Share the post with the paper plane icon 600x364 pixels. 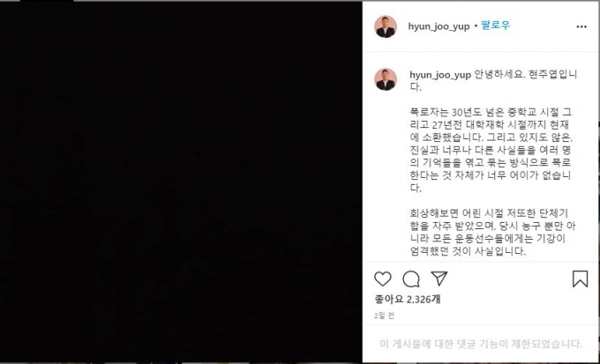point(439,279)
